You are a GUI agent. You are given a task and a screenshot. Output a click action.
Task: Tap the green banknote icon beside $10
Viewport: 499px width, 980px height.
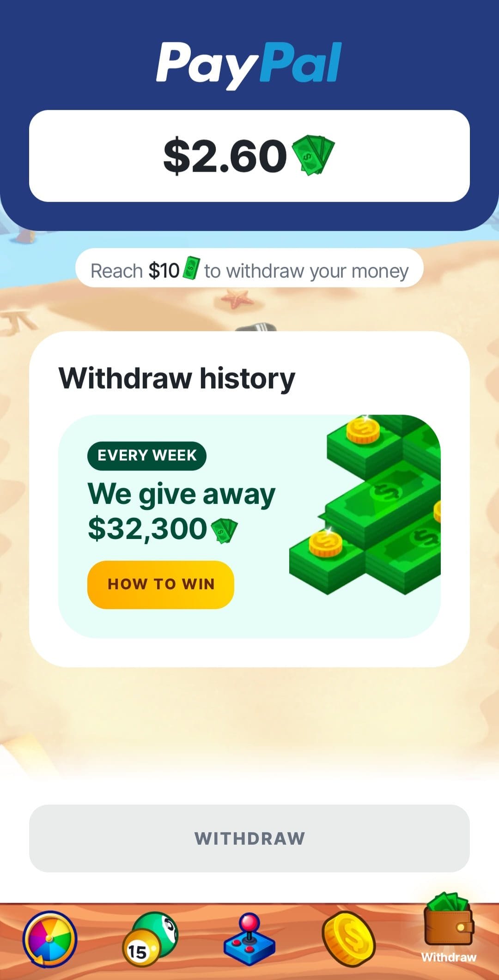point(191,268)
